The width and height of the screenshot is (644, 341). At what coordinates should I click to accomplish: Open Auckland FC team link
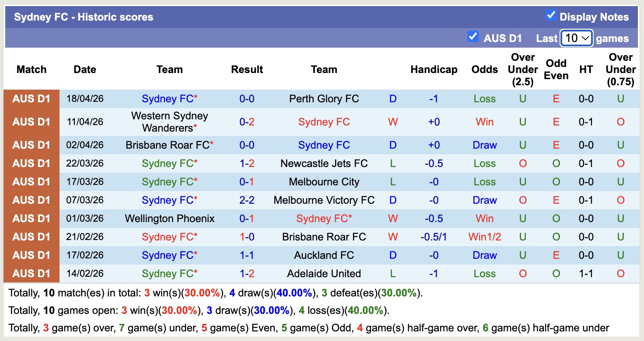pyautogui.click(x=324, y=255)
